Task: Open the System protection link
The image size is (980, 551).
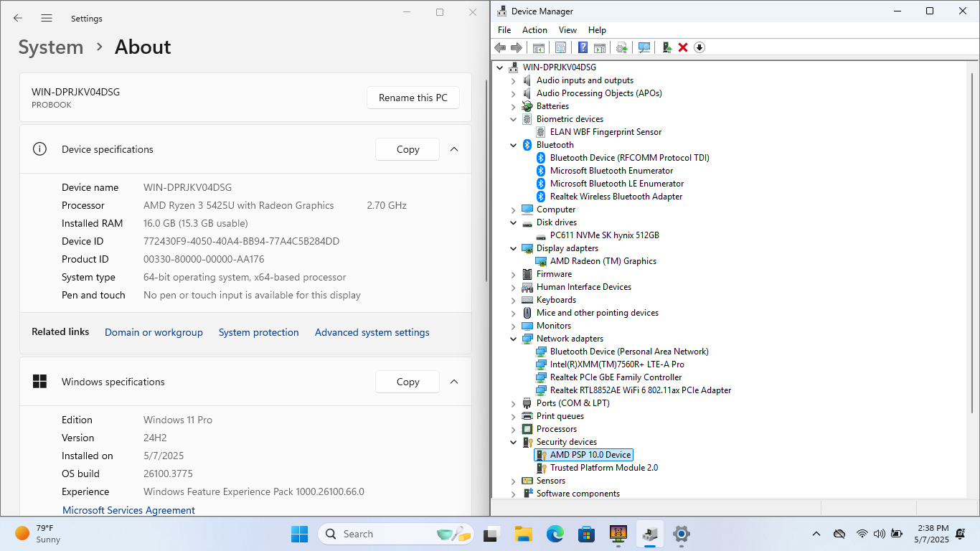Action: point(259,332)
